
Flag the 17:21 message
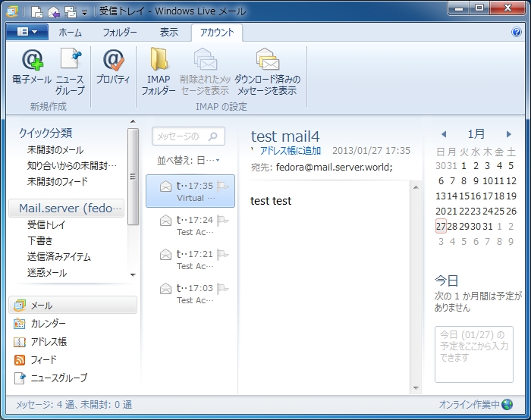[x=222, y=255]
